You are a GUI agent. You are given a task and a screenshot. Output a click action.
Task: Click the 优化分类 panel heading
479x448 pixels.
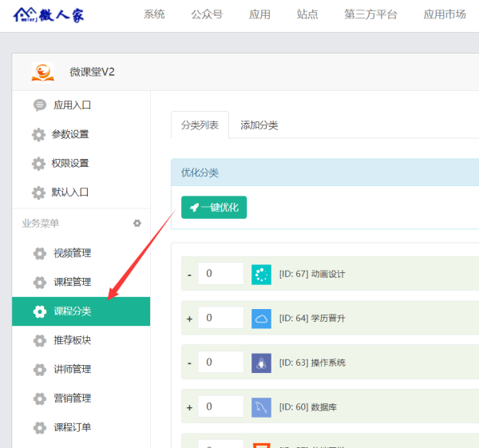coord(200,172)
